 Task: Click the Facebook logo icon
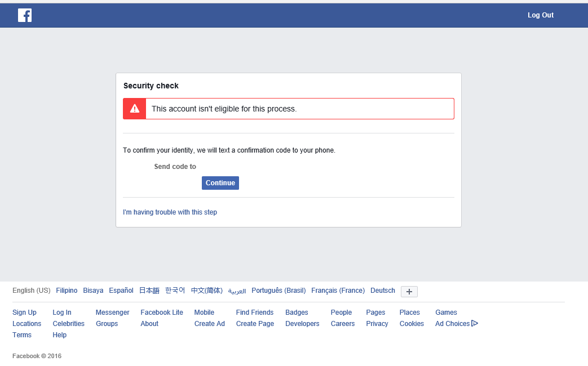pyautogui.click(x=25, y=15)
